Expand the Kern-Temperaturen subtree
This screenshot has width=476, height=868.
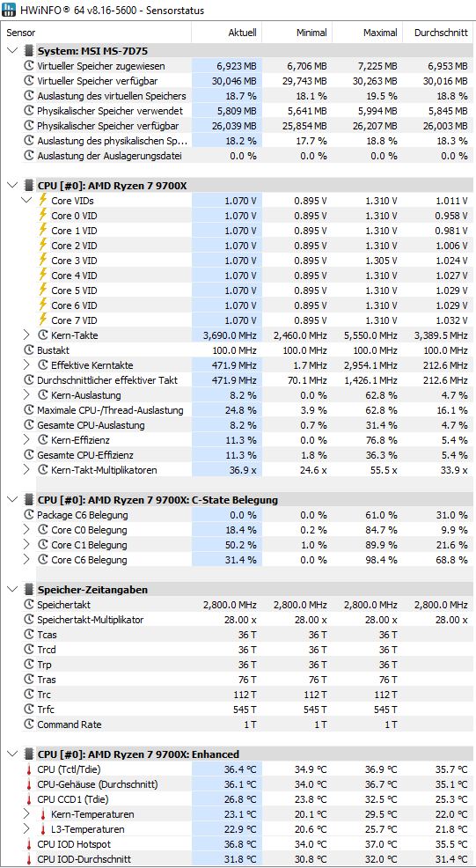pos(26,814)
